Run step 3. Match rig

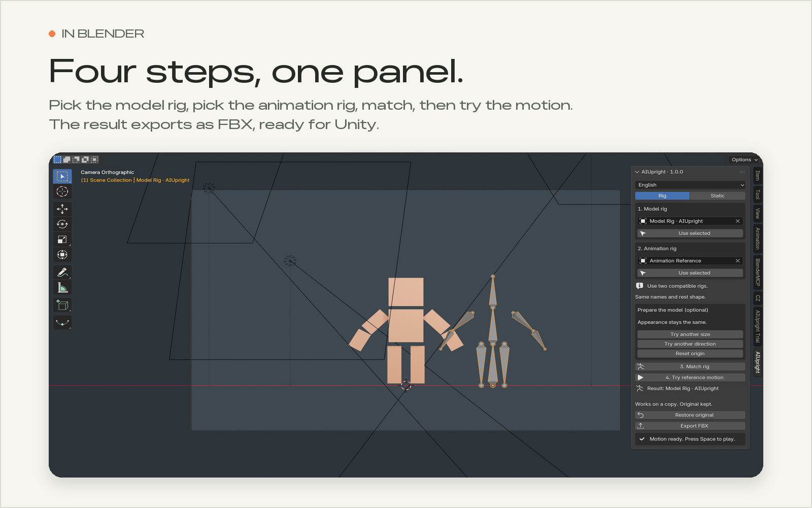click(x=690, y=366)
